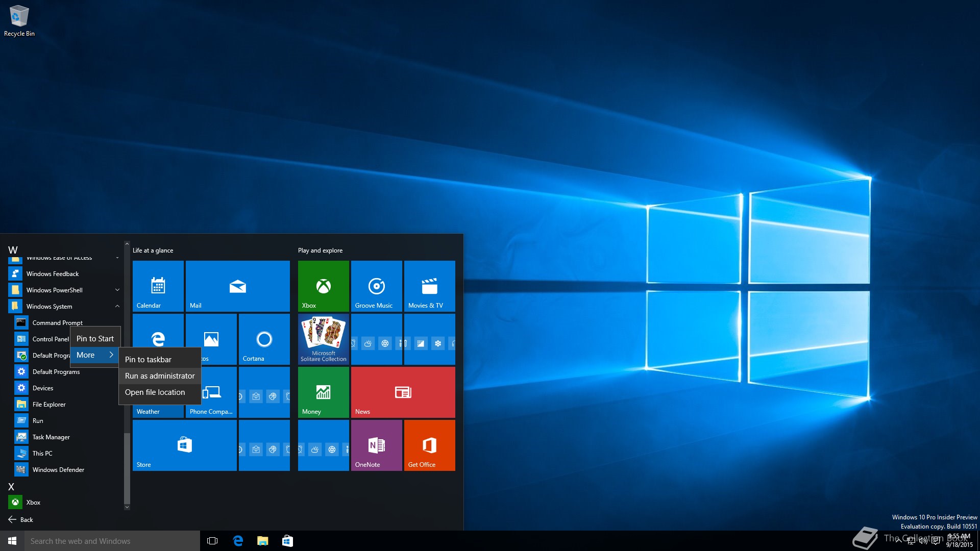The width and height of the screenshot is (980, 551).
Task: Open the News tile
Action: pyautogui.click(x=403, y=392)
